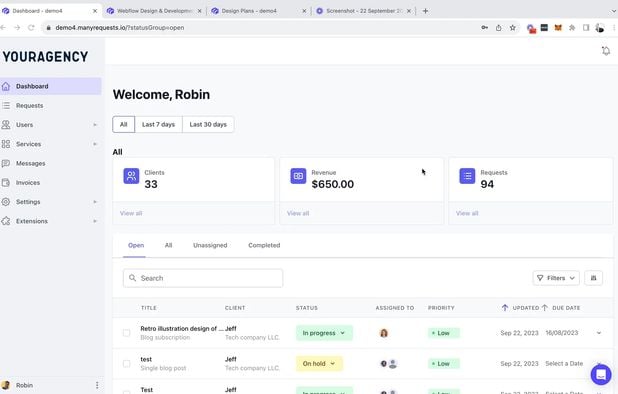Open the three-dot menu next to Robin
This screenshot has height=394, width=618.
pyautogui.click(x=97, y=385)
